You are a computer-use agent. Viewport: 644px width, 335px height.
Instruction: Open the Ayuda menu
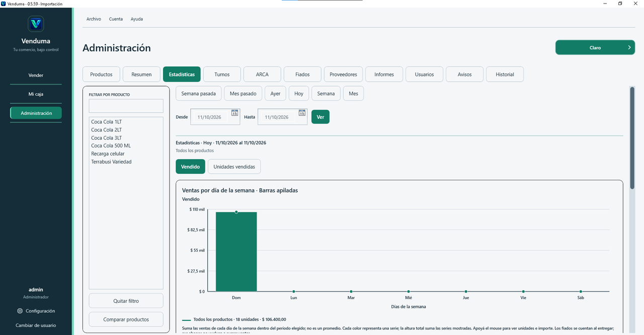(137, 19)
